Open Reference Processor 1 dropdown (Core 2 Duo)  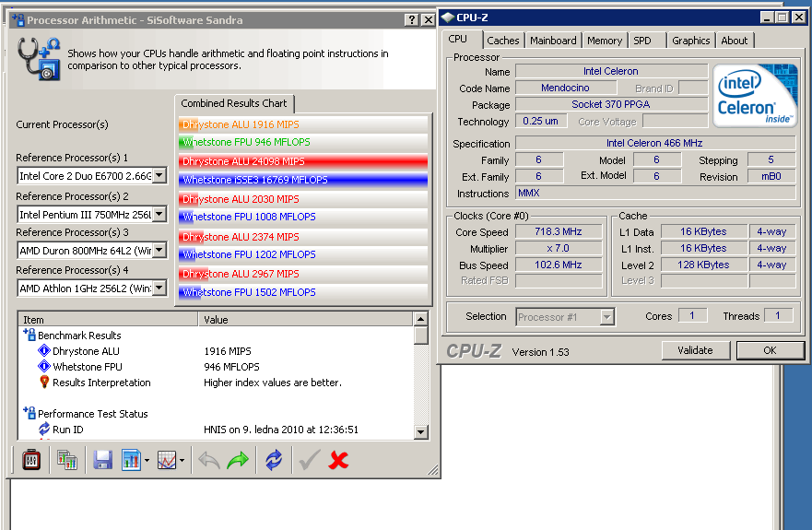[159, 176]
